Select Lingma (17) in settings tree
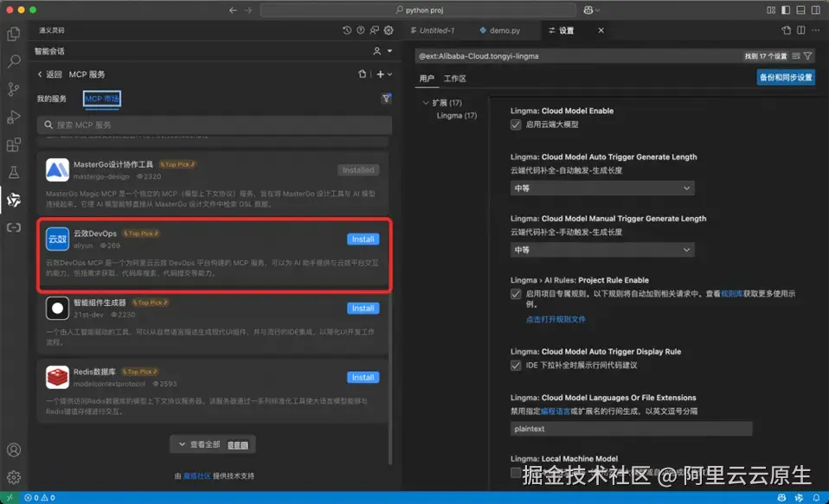 (457, 116)
